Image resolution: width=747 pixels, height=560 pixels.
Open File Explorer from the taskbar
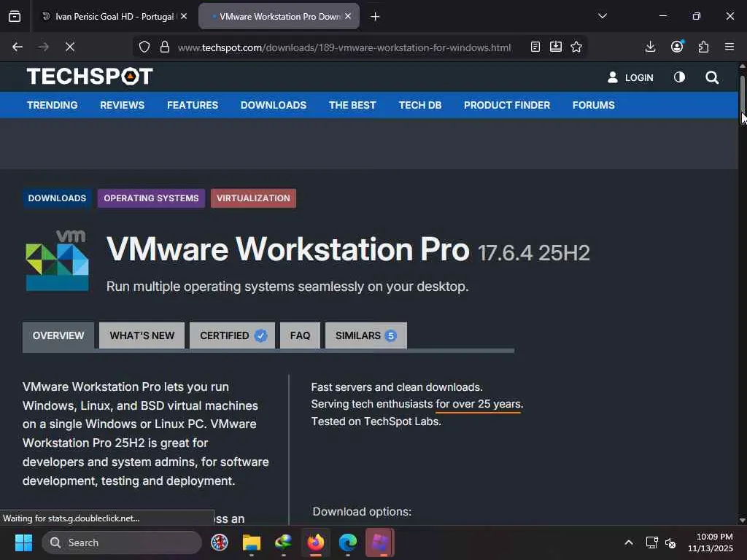(x=252, y=542)
